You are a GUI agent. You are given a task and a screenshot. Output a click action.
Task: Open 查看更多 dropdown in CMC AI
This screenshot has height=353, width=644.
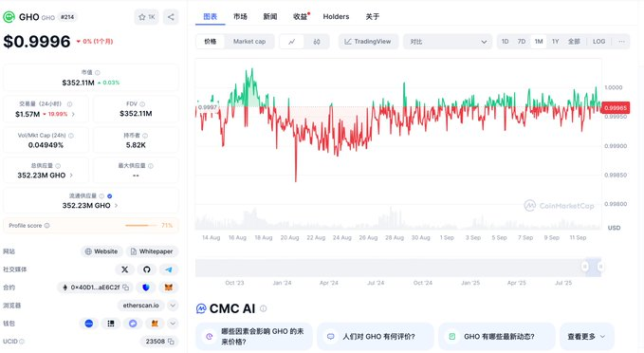click(586, 337)
